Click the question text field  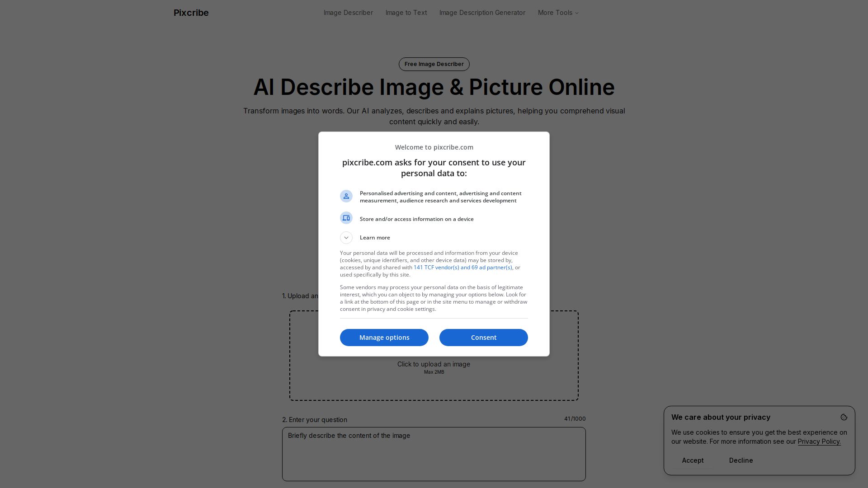[x=434, y=454]
